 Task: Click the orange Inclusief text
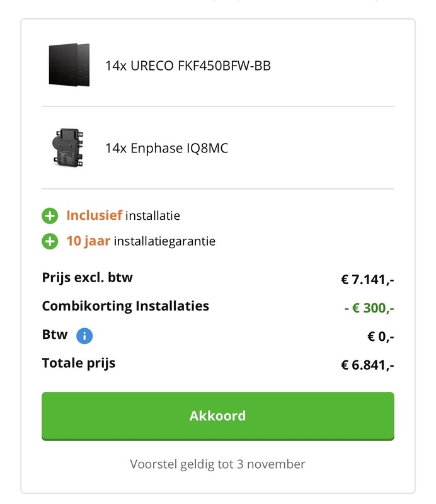94,216
